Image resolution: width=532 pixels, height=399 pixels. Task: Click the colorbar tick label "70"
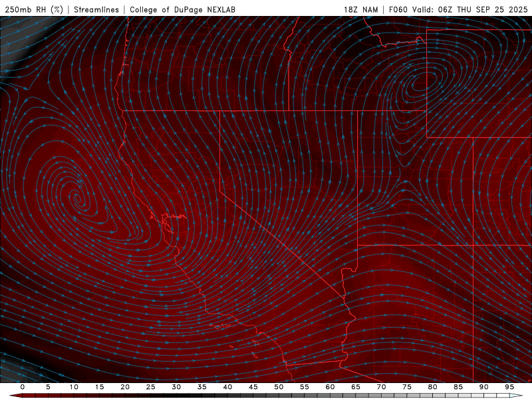click(381, 387)
